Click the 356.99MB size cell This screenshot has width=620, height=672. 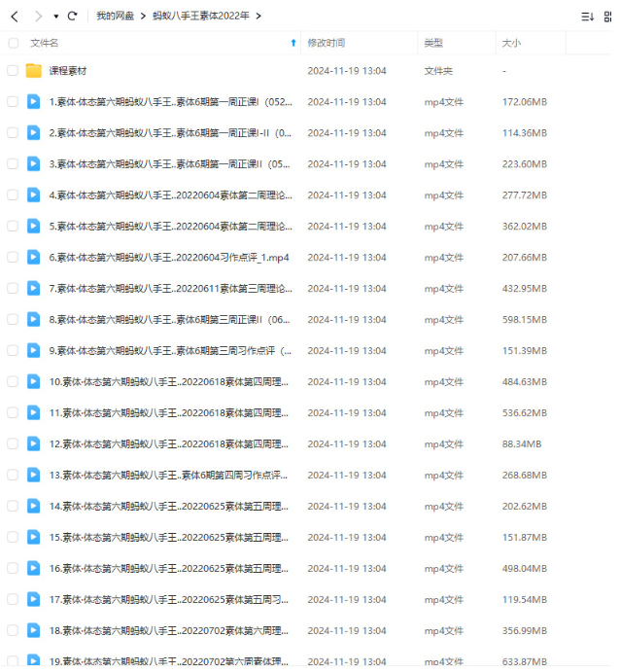tap(525, 630)
